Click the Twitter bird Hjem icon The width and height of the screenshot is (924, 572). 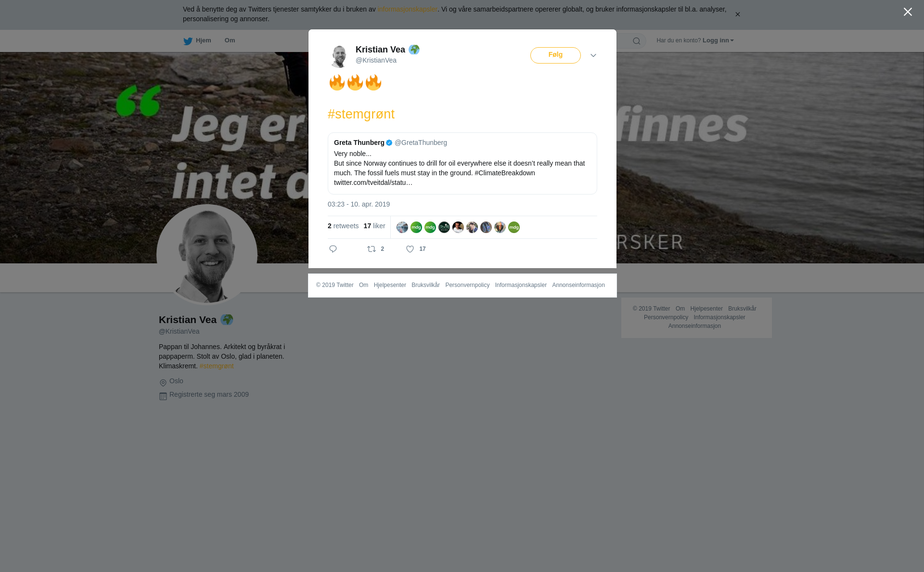click(188, 41)
